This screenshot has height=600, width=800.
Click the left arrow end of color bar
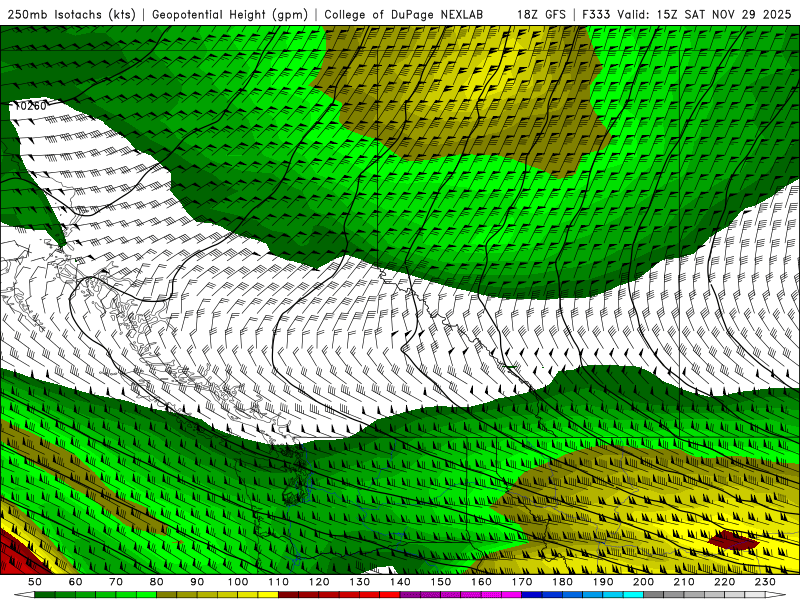(x=24, y=595)
